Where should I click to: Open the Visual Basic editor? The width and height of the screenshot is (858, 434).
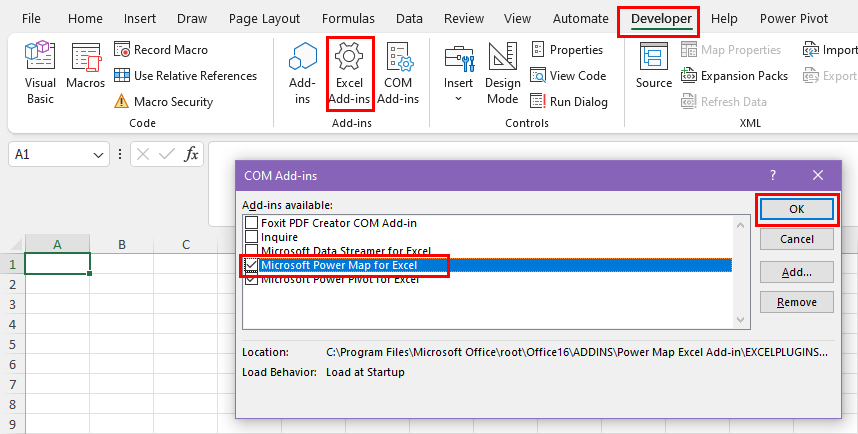[x=40, y=73]
